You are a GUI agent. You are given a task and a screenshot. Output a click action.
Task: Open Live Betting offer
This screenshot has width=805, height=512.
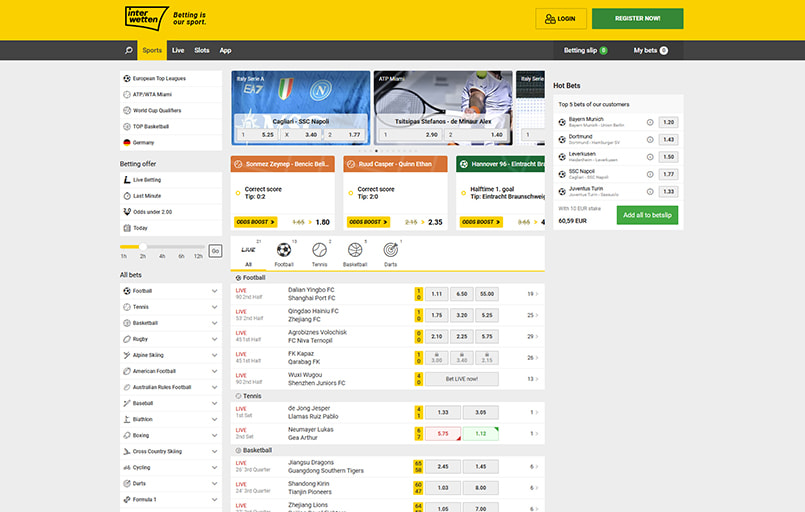(x=171, y=180)
